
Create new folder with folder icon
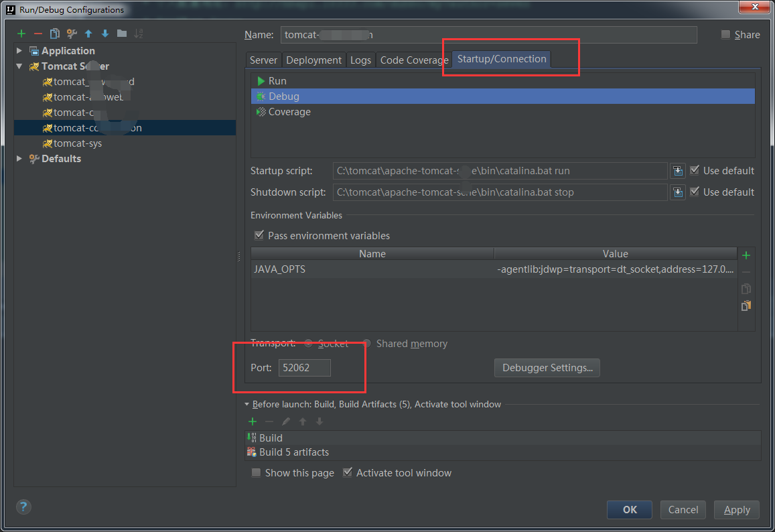(x=122, y=34)
